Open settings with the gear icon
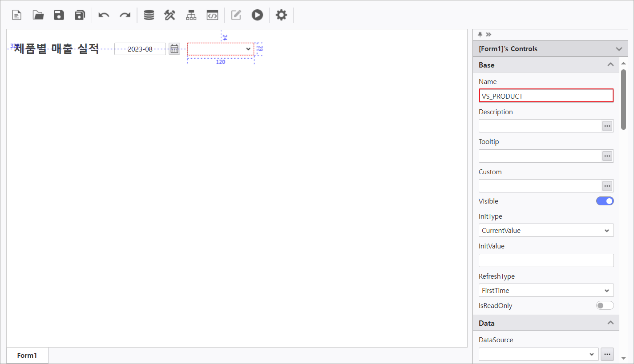Viewport: 634px width, 364px height. (x=281, y=15)
